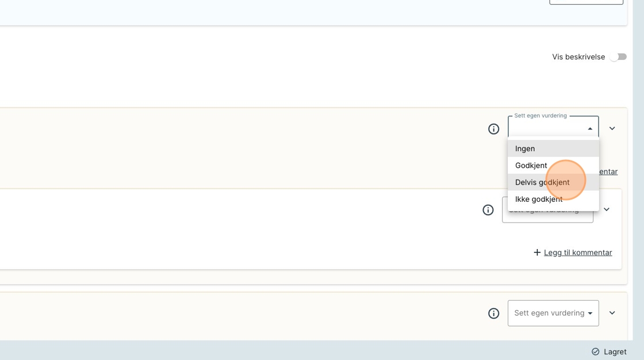The height and width of the screenshot is (360, 644).
Task: Click the info icon in the middle row
Action: [488, 210]
